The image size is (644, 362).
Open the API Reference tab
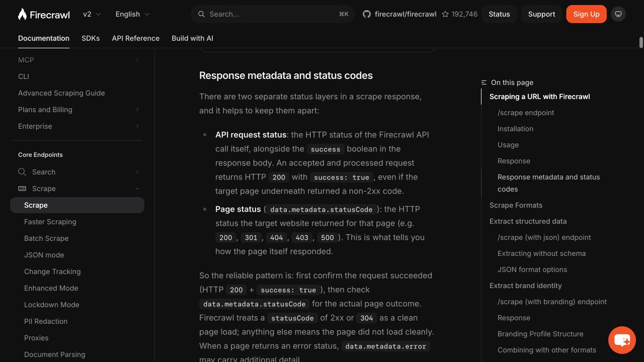tap(136, 38)
